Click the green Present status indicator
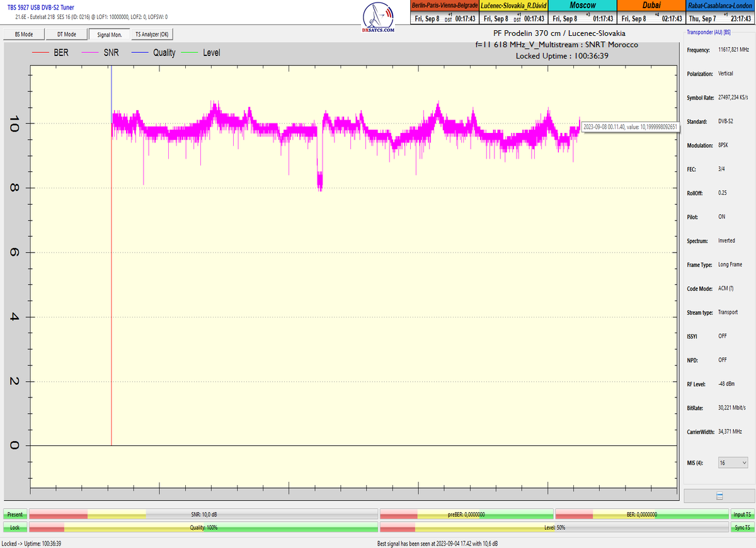756x548 pixels. coord(15,515)
